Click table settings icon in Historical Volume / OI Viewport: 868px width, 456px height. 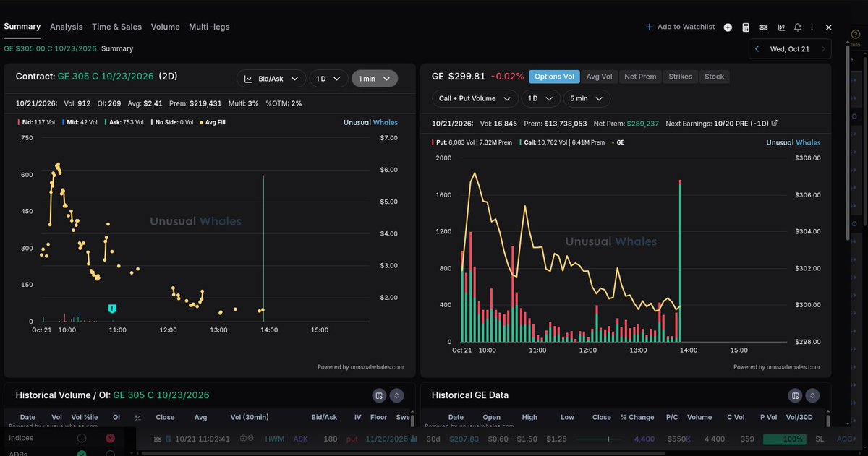point(378,395)
